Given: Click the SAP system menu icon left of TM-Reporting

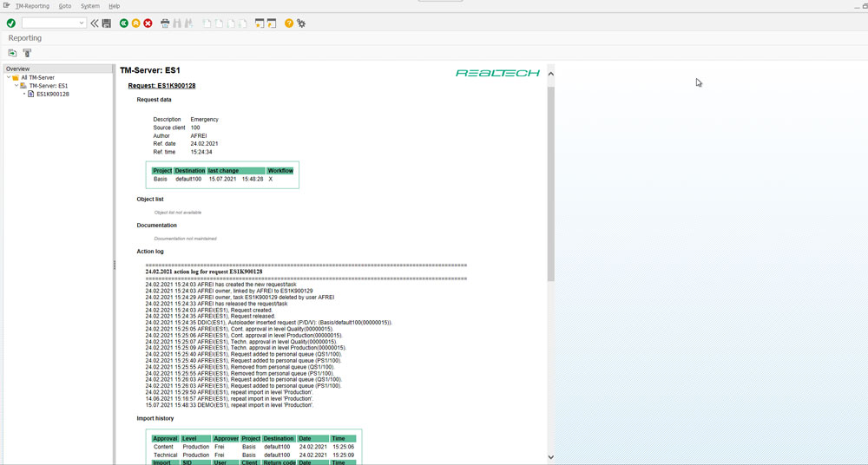Looking at the screenshot, I should [7, 5].
